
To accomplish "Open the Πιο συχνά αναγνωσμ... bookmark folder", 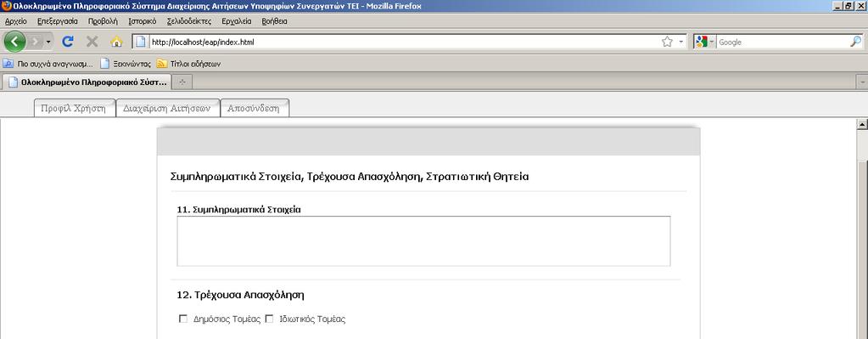I will pos(48,64).
